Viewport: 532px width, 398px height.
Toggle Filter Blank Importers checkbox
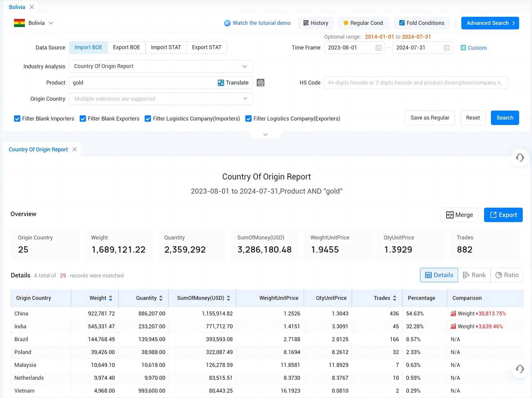pos(17,119)
